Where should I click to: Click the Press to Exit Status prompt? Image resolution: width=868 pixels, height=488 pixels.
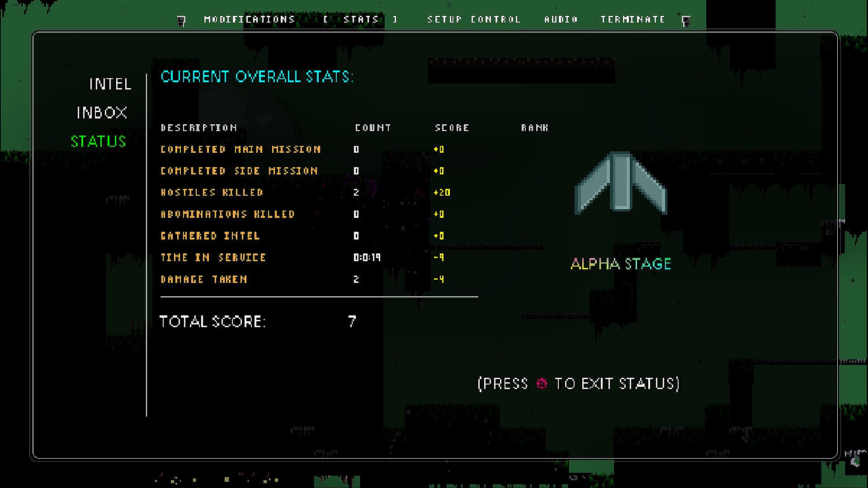(x=578, y=384)
